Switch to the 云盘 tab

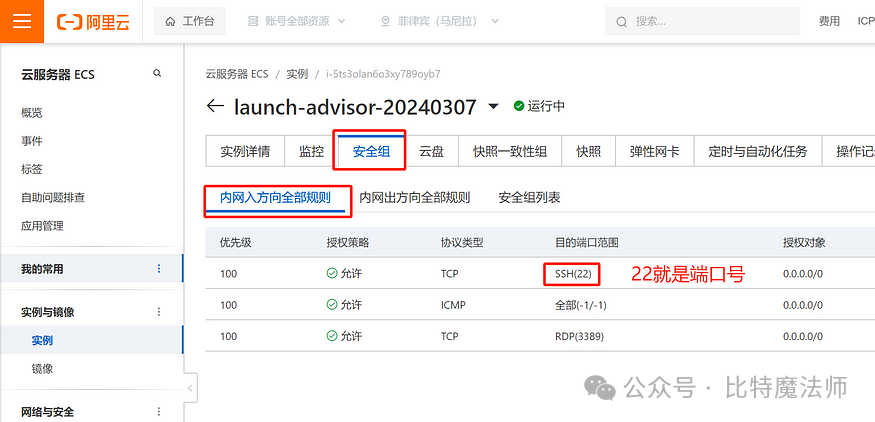tap(431, 151)
